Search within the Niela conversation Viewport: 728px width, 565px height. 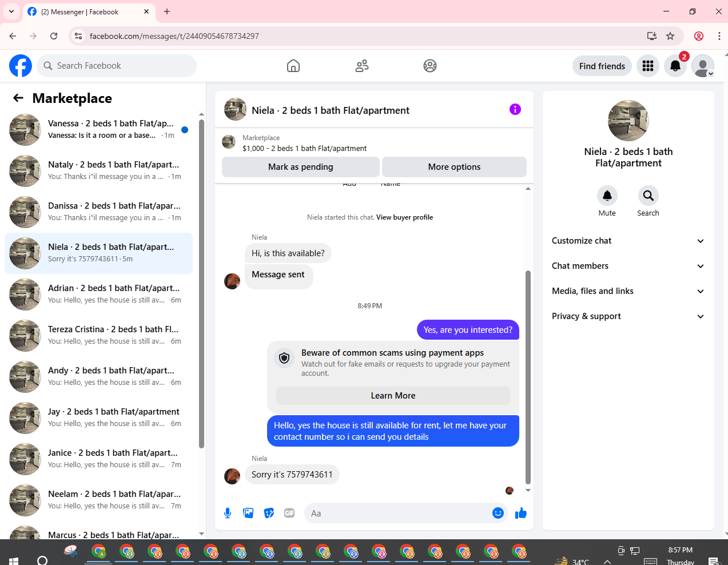click(x=649, y=196)
